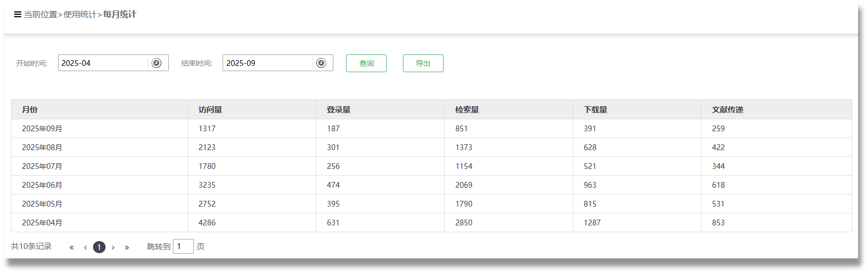Click visit count 1317
This screenshot has height=273, width=868.
pos(207,129)
